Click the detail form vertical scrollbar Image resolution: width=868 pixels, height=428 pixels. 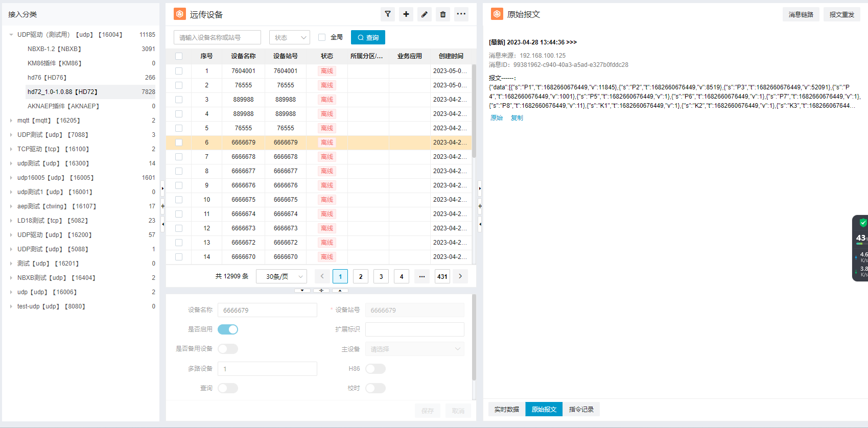(474, 337)
